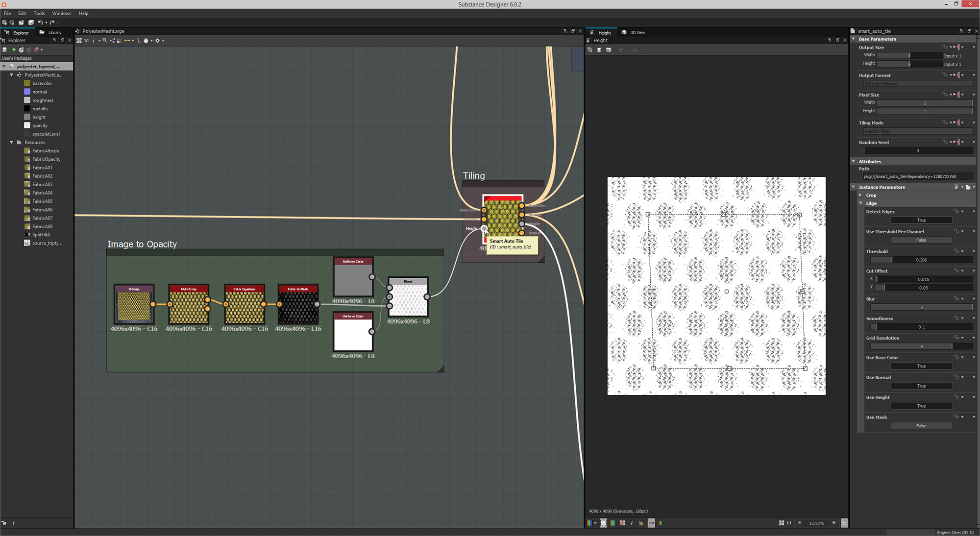The width and height of the screenshot is (980, 536).
Task: Open the Tools menu
Action: [x=39, y=13]
